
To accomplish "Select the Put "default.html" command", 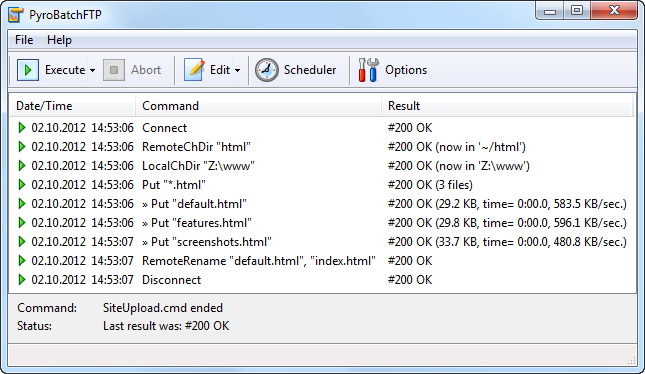I will coord(194,204).
